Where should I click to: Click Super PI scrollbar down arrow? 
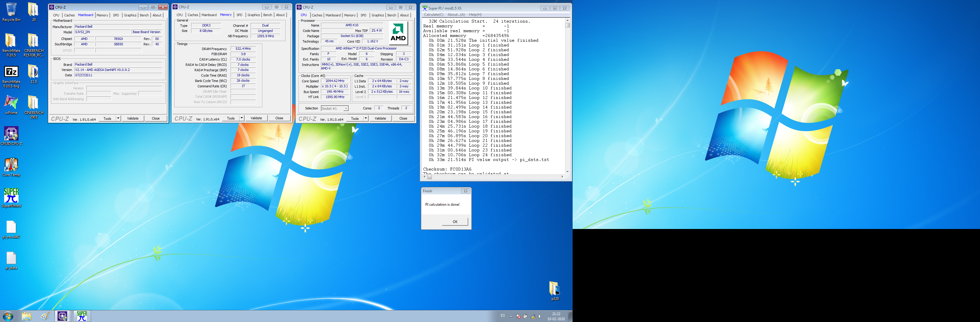(567, 172)
